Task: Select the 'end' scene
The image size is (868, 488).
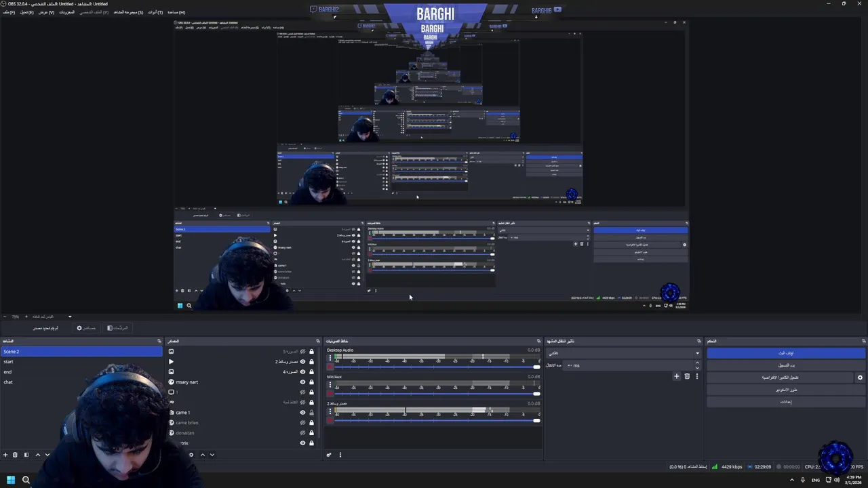Action: pyautogui.click(x=81, y=372)
